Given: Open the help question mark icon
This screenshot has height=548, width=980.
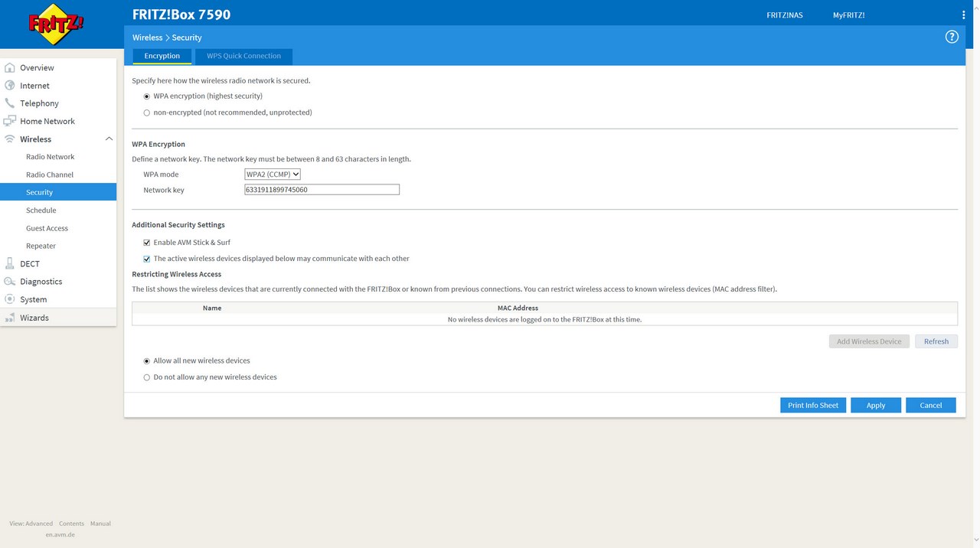Looking at the screenshot, I should coord(952,37).
